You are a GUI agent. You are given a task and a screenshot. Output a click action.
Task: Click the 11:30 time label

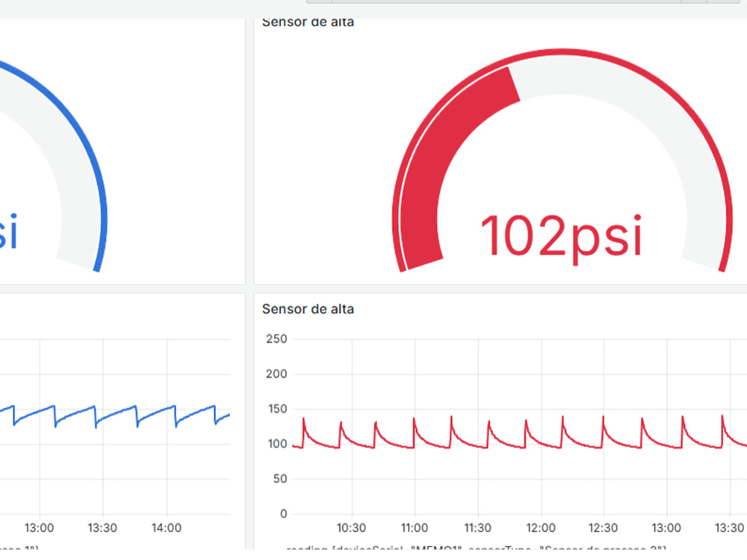477,528
